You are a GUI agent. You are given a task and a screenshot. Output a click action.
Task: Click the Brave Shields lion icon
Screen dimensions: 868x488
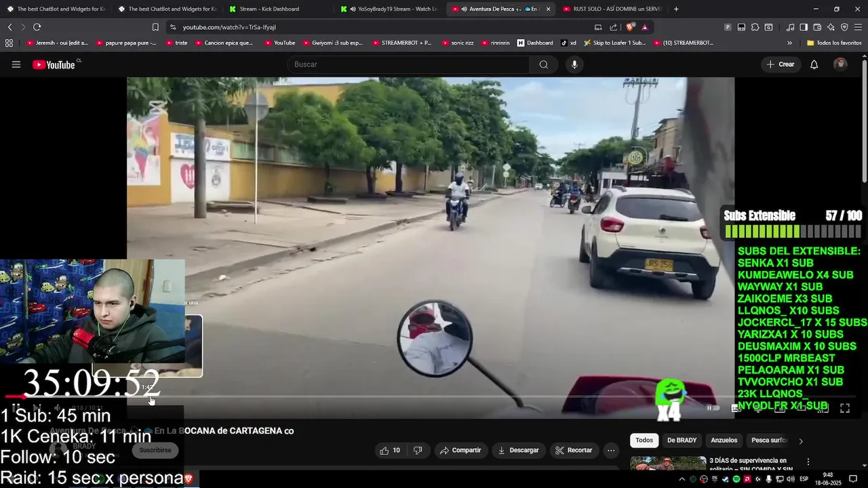coord(631,27)
